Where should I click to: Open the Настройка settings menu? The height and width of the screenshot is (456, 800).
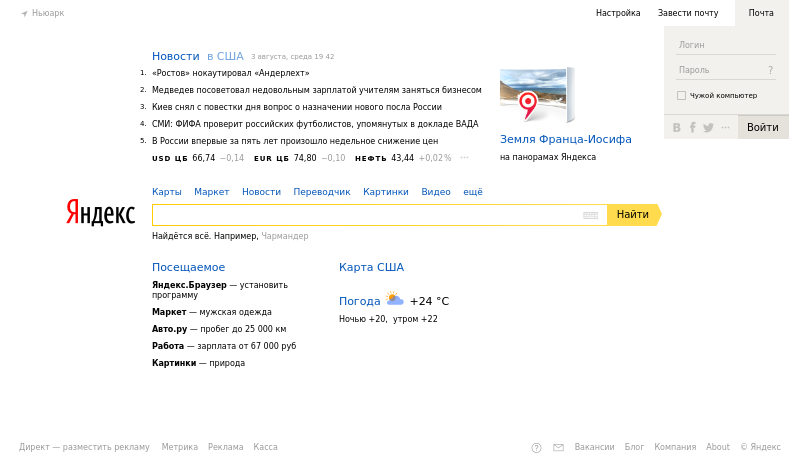click(x=618, y=13)
